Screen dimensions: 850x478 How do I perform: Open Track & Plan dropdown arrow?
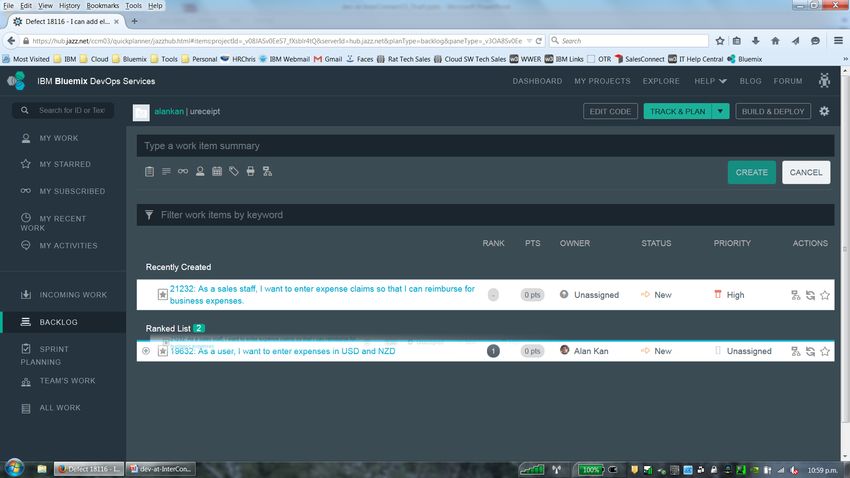720,111
